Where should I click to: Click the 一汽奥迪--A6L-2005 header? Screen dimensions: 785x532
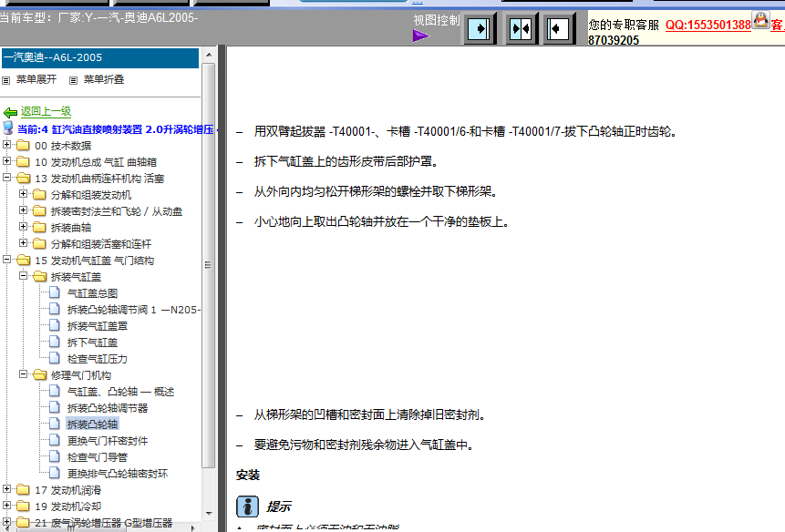(x=100, y=58)
